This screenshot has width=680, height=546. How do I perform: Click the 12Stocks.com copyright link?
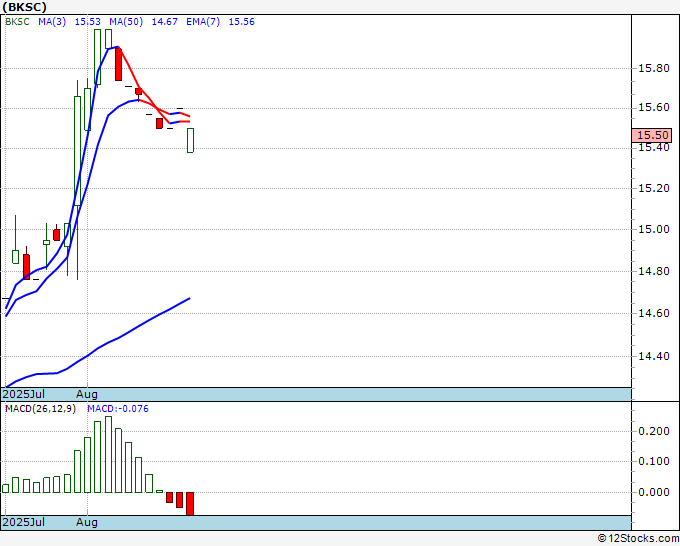tap(638, 538)
